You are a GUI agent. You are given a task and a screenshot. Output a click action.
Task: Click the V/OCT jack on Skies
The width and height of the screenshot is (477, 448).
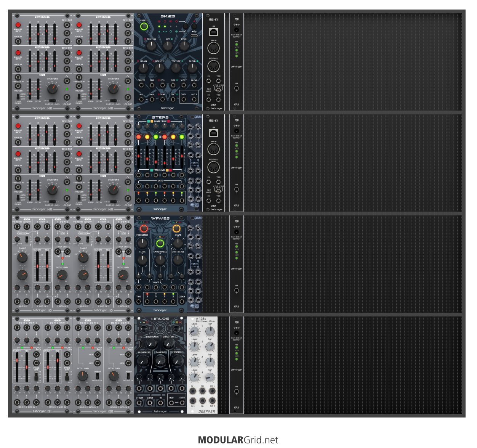[184, 85]
